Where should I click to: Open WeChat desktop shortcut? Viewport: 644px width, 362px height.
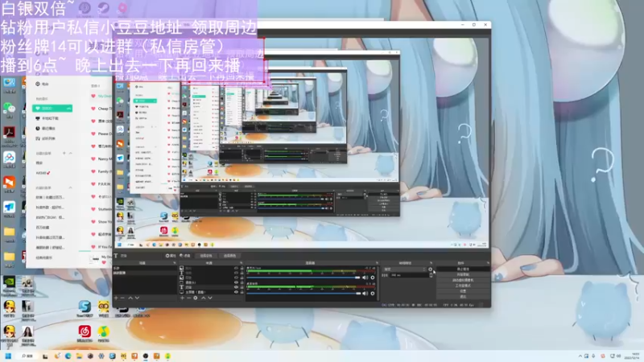9,109
